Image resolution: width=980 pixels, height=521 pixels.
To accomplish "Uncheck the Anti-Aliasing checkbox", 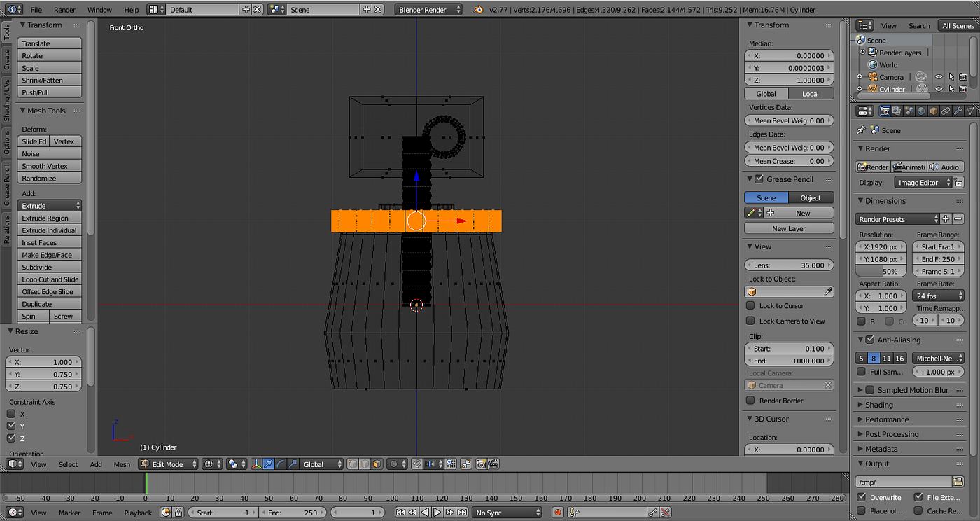I will point(870,340).
